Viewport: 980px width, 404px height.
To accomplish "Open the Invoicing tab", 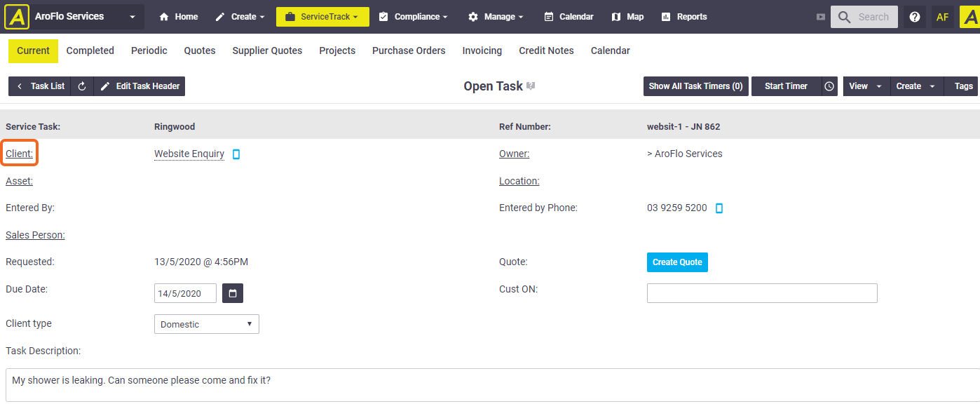I will [482, 50].
